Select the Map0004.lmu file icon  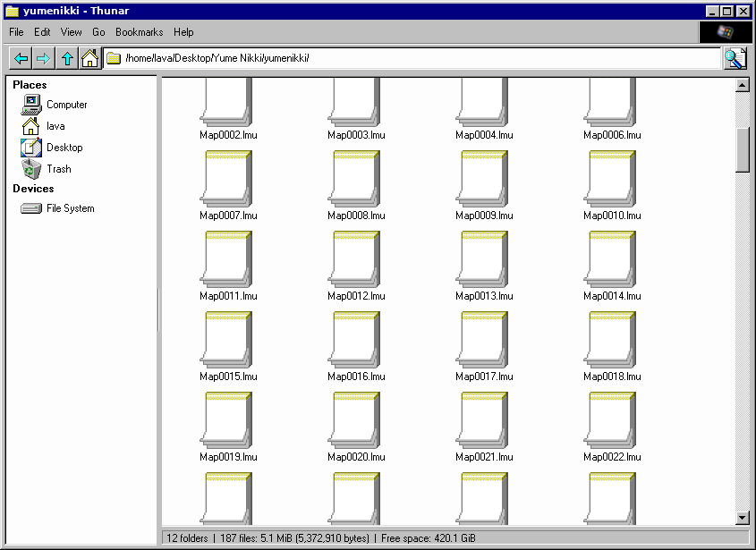481,102
